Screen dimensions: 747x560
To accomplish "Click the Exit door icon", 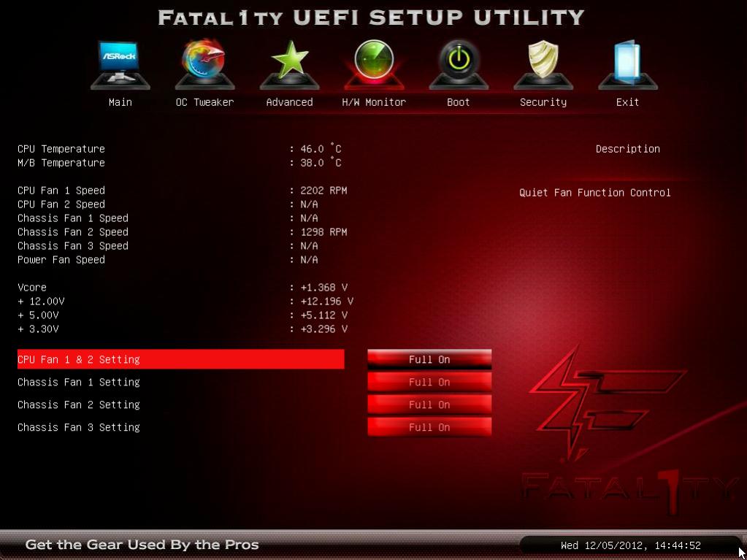I will 627,64.
